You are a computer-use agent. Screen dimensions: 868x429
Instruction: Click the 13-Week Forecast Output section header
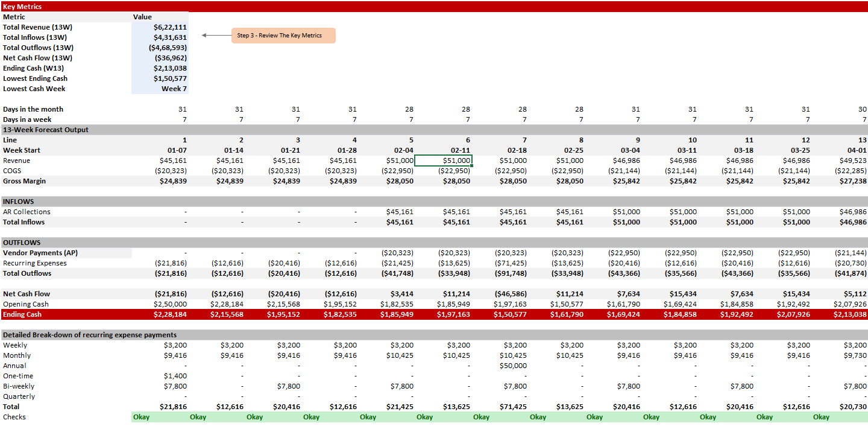(x=434, y=130)
